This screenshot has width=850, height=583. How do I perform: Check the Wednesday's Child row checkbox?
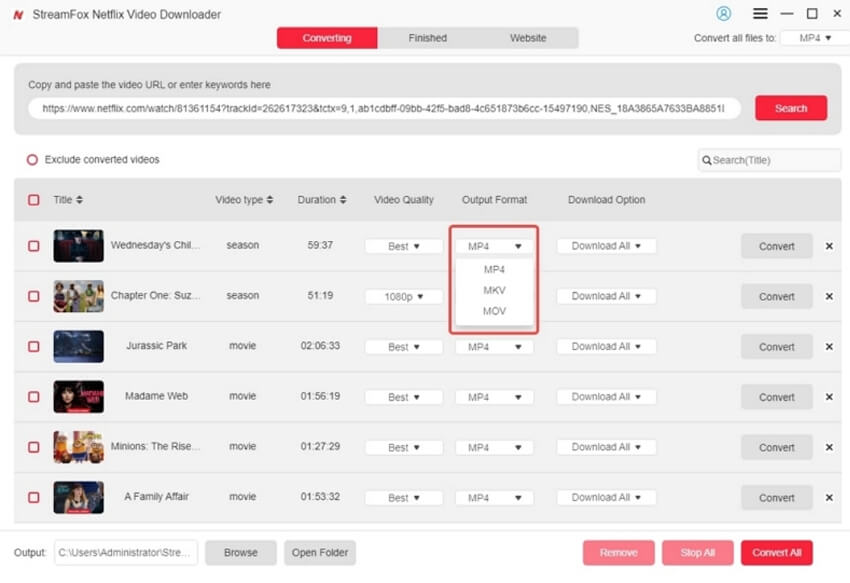pyautogui.click(x=34, y=246)
